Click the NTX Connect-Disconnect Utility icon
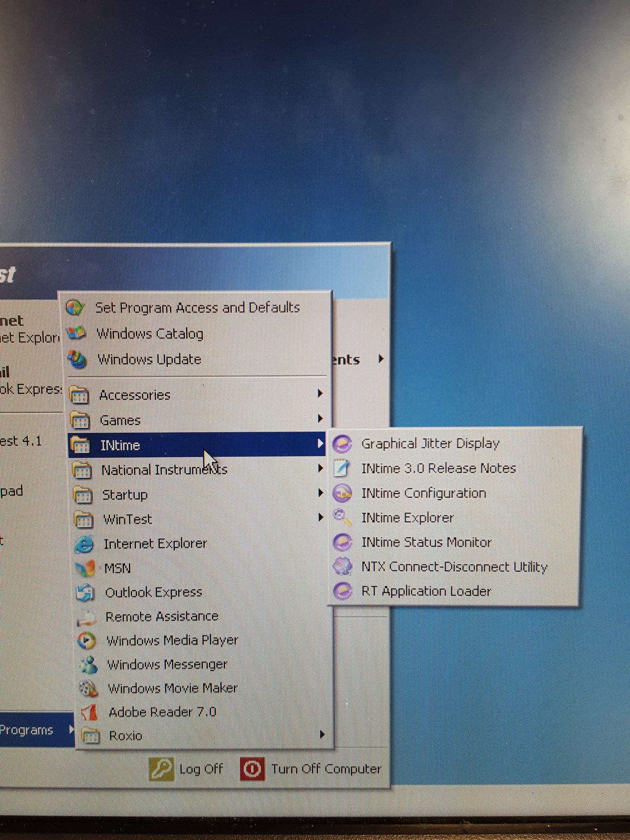 click(x=342, y=567)
